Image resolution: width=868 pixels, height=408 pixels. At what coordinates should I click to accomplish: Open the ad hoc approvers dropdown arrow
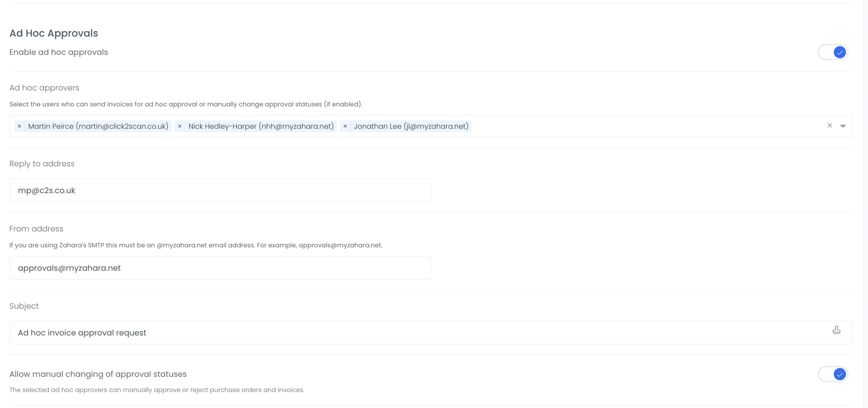[x=843, y=126]
